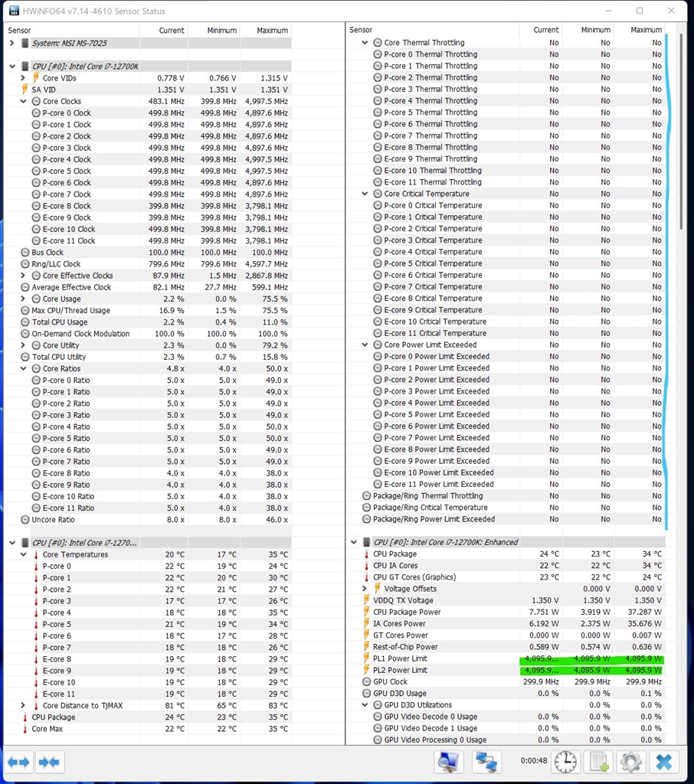Click the Uncore Ratio circle icon
The image size is (694, 784).
tap(25, 520)
